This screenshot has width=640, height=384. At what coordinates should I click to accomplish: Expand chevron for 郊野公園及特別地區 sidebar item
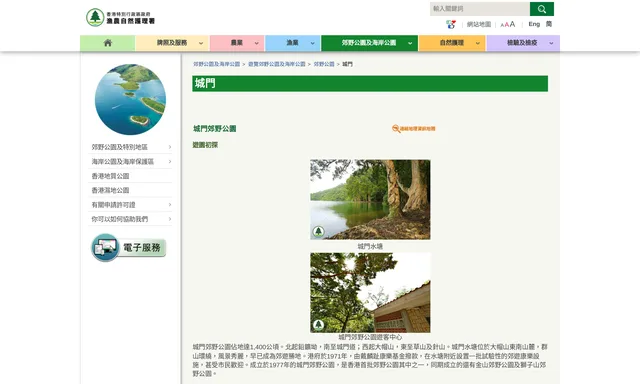click(x=170, y=147)
